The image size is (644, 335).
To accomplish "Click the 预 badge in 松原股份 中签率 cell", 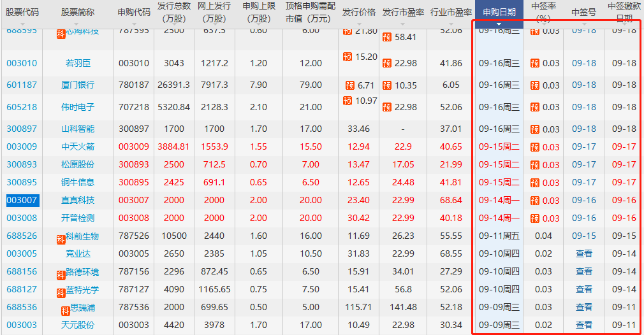I will pyautogui.click(x=535, y=165).
